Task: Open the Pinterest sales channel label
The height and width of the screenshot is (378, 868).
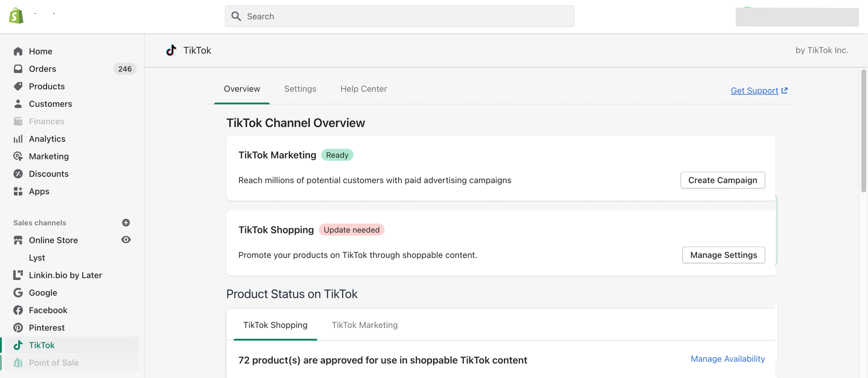Action: point(47,328)
